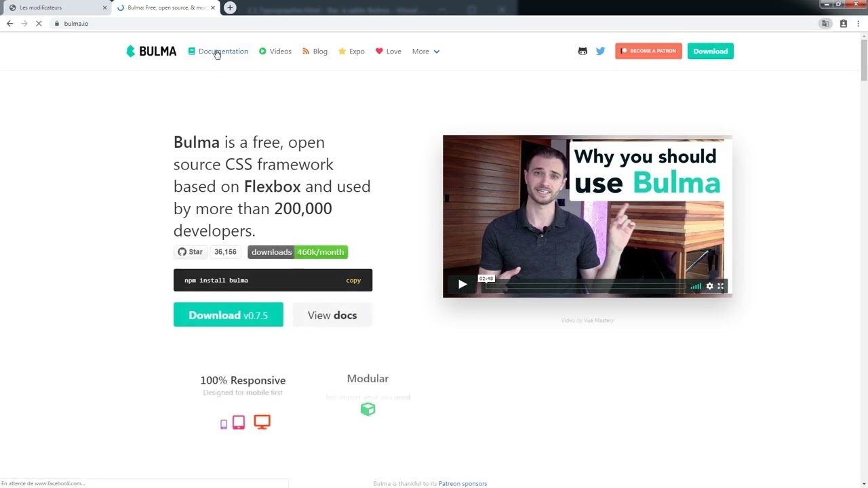Close the Les modificateurs tab
Viewport: 868px width, 488px height.
pyautogui.click(x=104, y=7)
